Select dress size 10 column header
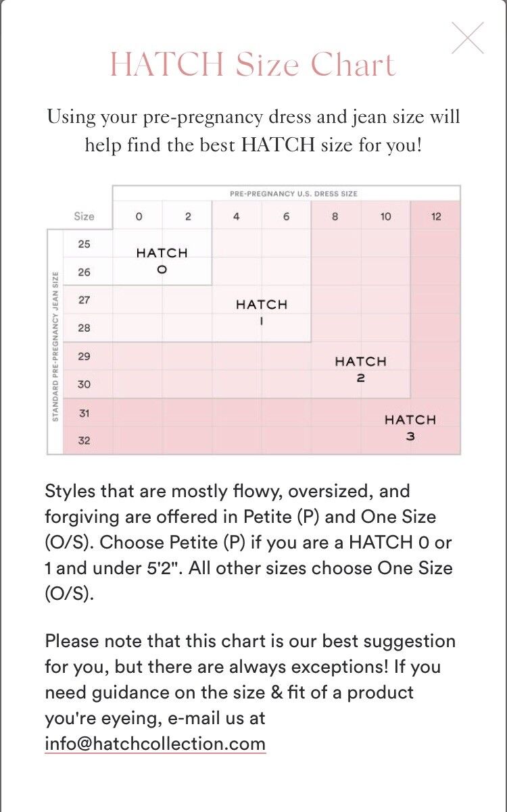 [x=385, y=217]
